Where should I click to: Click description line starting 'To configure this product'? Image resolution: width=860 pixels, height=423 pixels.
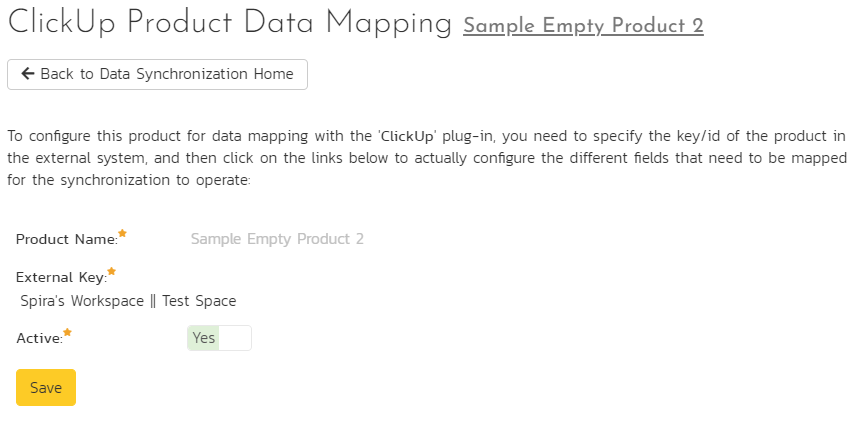coord(426,136)
